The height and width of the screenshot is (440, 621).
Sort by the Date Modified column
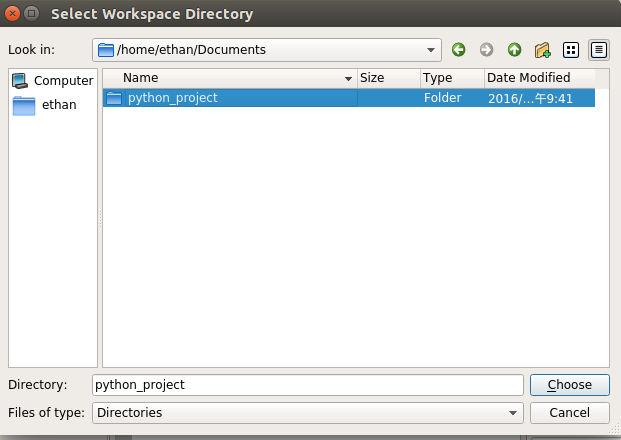[x=540, y=77]
